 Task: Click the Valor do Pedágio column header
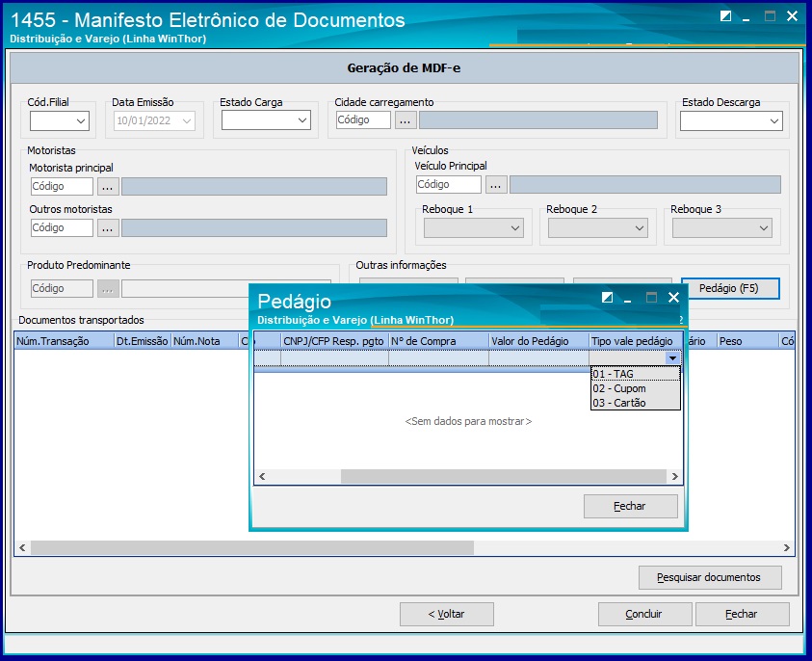[x=539, y=341]
